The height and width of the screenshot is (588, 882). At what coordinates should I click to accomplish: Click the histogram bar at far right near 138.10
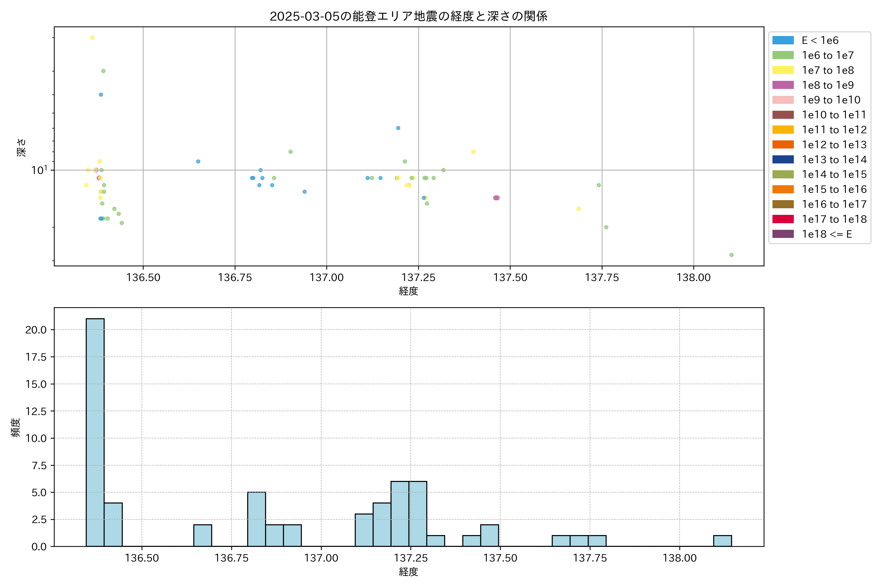722,541
